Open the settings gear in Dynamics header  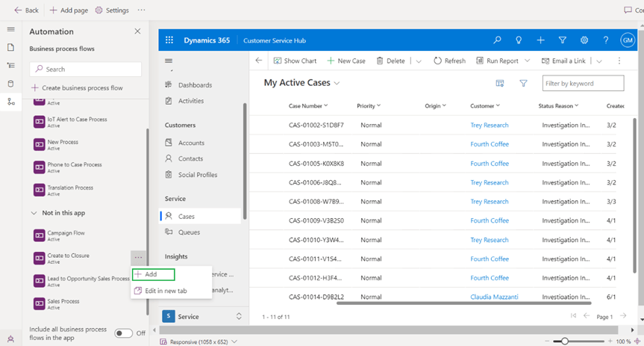coord(584,40)
